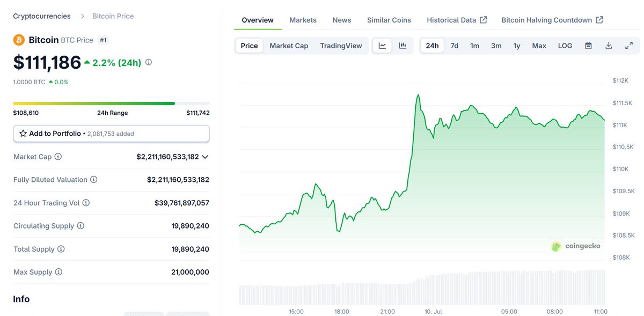Show Fully Diluted Valuation info icon
This screenshot has width=644, height=316.
(93, 180)
